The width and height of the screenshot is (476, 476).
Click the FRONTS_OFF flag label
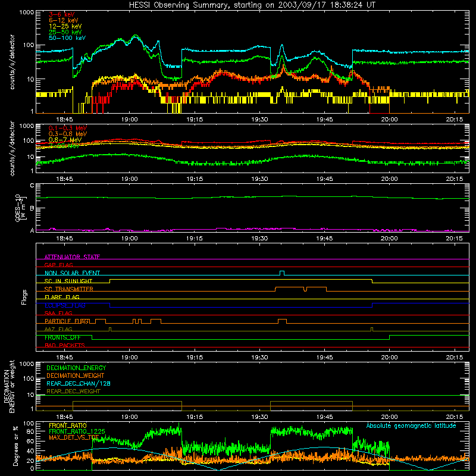(62, 337)
